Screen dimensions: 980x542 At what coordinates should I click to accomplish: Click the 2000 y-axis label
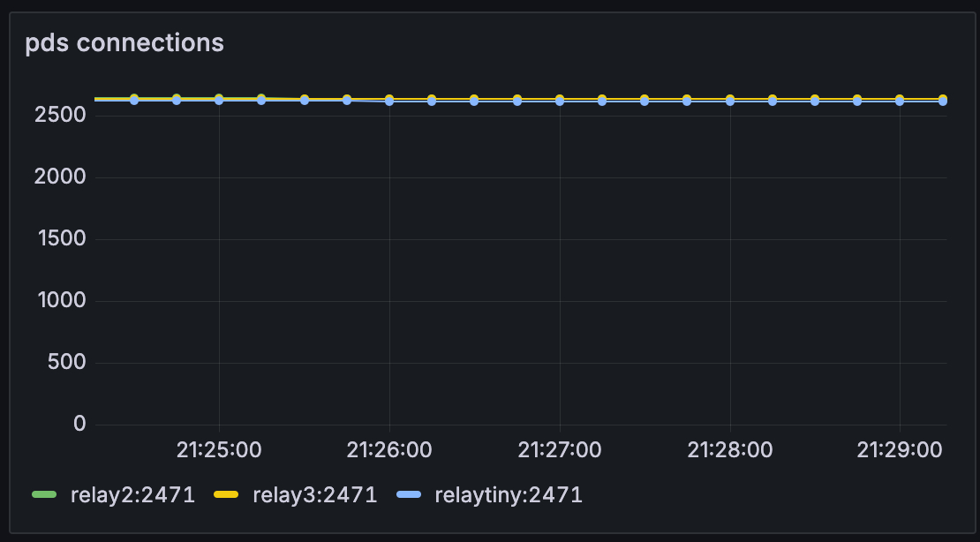(61, 177)
